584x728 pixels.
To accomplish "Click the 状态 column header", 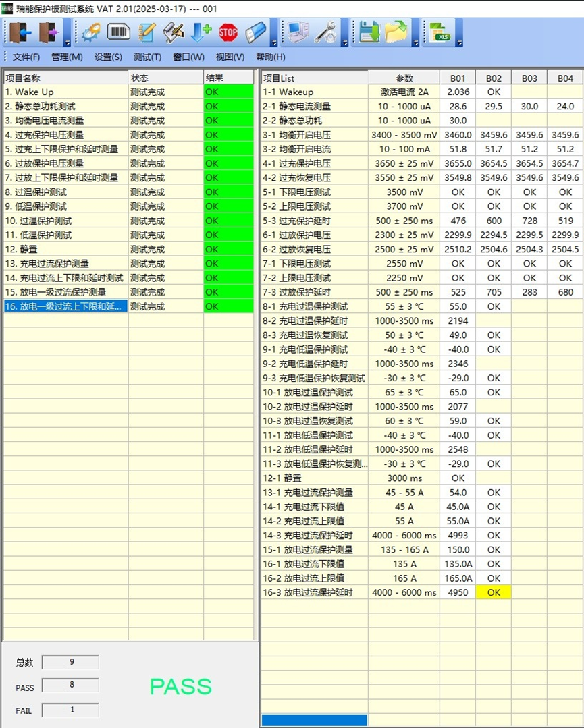I will pos(166,78).
